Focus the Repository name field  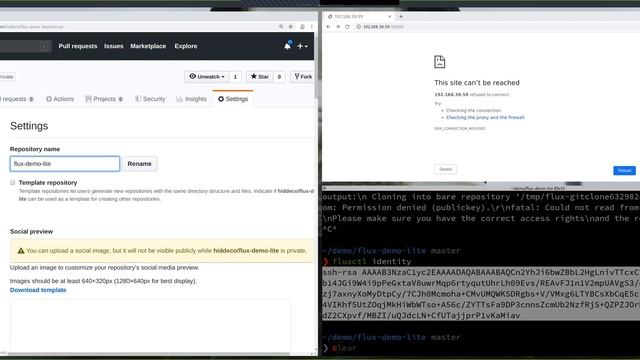(65, 164)
